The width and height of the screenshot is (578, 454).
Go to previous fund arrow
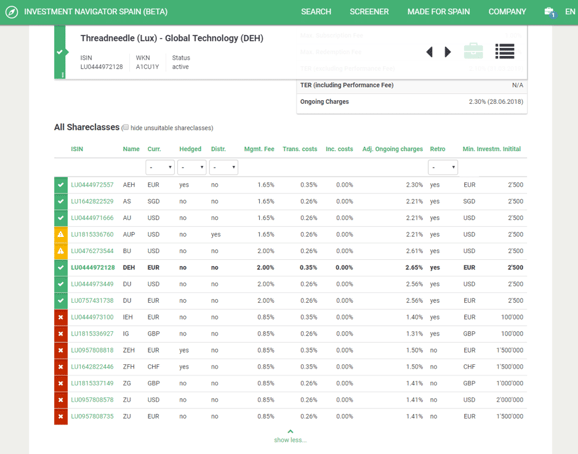429,52
